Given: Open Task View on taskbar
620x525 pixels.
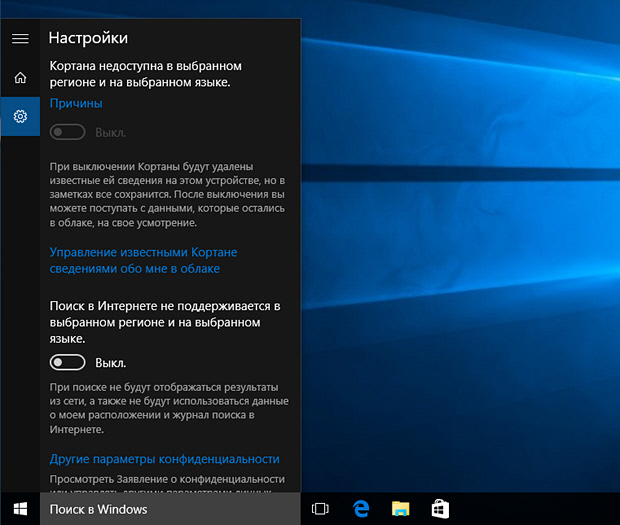Looking at the screenshot, I should pyautogui.click(x=320, y=509).
